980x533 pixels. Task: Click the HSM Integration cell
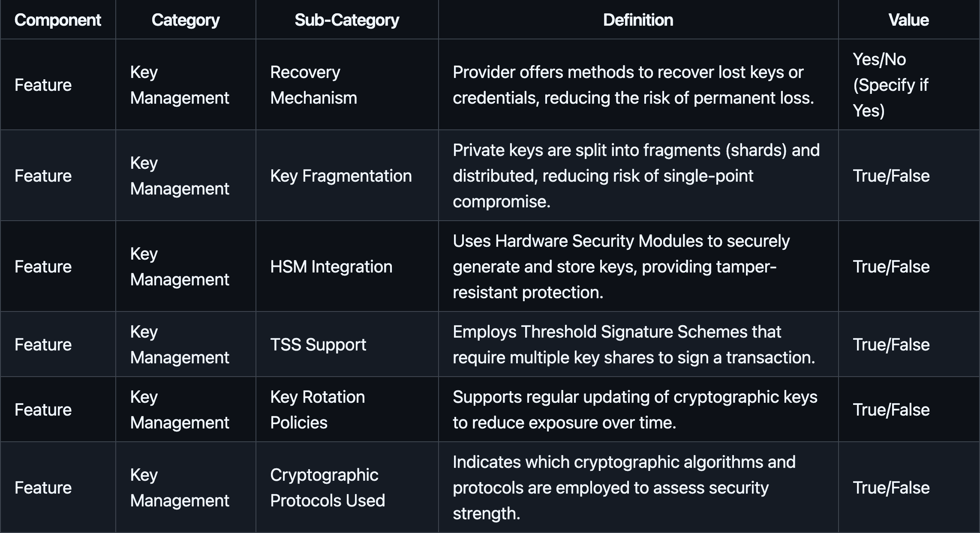click(331, 266)
